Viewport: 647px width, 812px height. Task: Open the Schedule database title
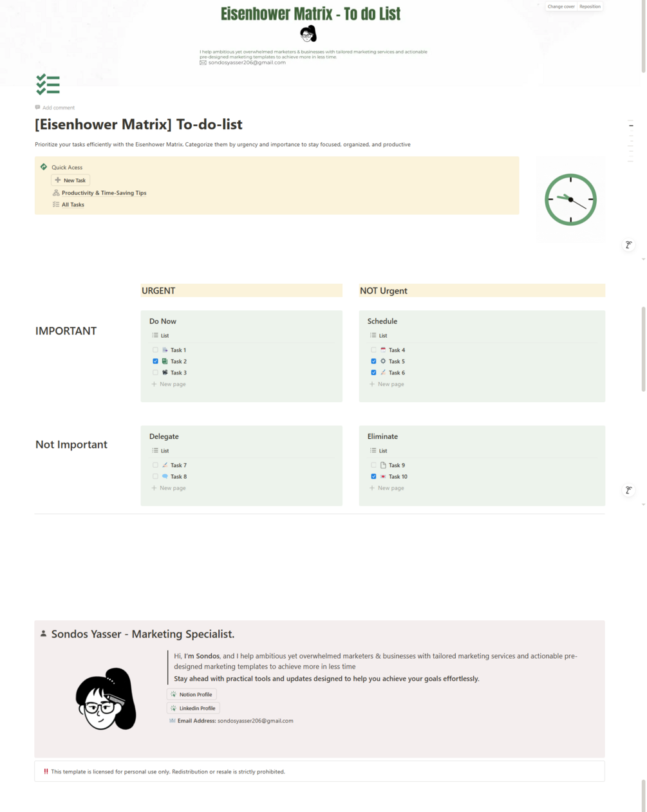[x=382, y=321]
